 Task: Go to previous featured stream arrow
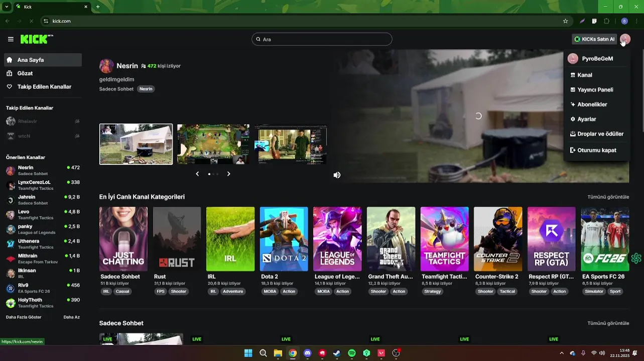click(197, 174)
